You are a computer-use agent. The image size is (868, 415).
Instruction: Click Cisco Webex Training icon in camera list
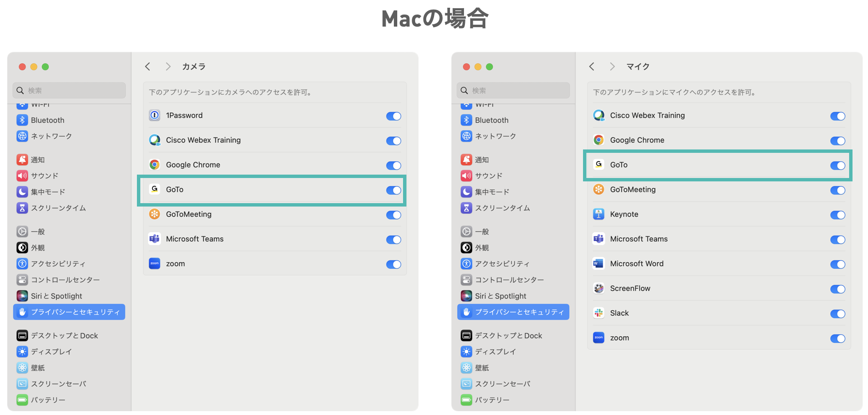click(154, 140)
